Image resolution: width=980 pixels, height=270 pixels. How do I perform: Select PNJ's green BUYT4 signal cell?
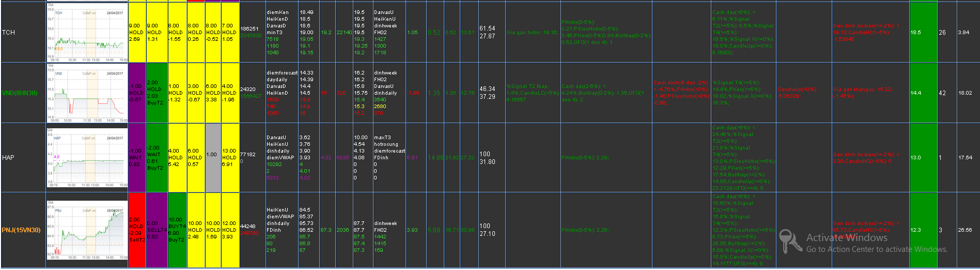pyautogui.click(x=177, y=230)
